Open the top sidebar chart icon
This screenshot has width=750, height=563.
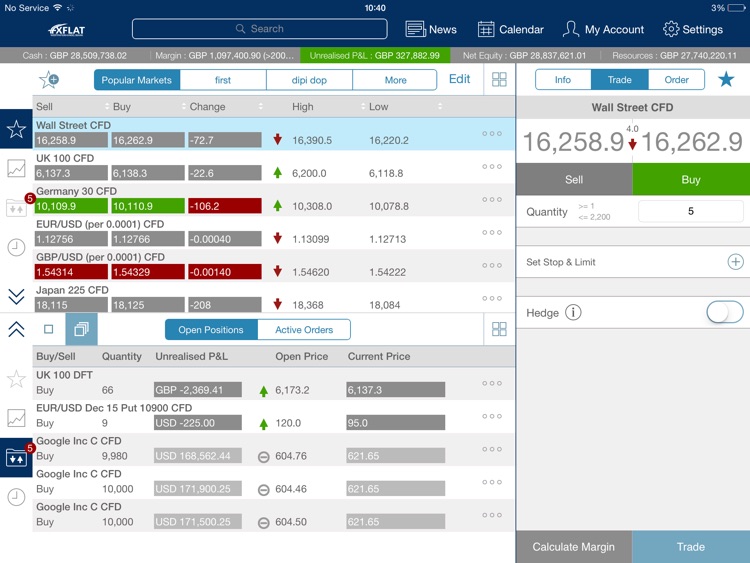coord(16,168)
